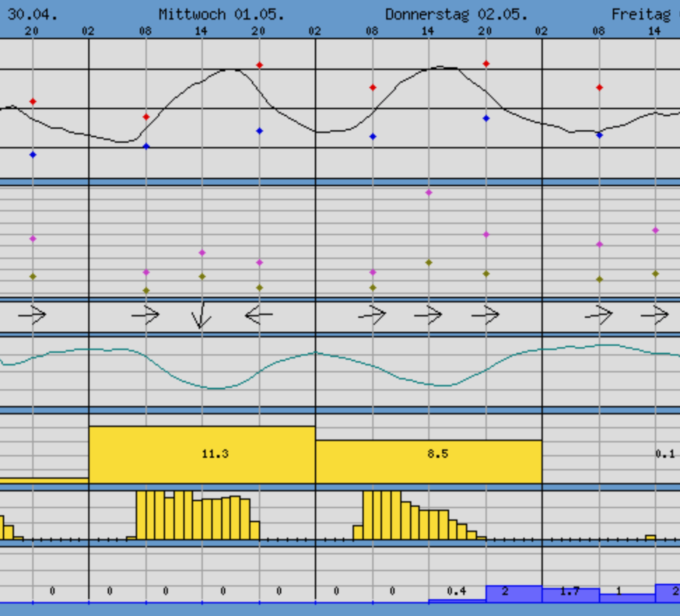Viewport: 680px width, 616px height.
Task: Click the red diamond at Freitag 08h
Action: pyautogui.click(x=600, y=87)
